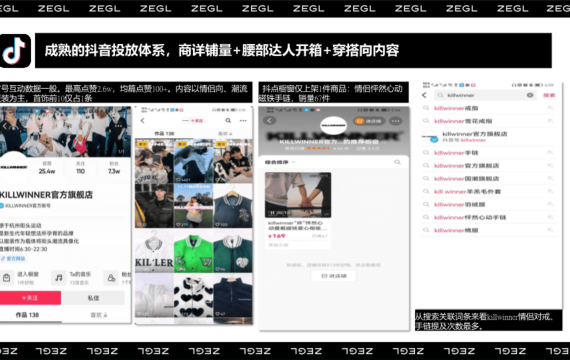This screenshot has height=360, width=570.
Task: Click the fill-arrow icon on the killwinner戒指 row
Action: pos(550,108)
